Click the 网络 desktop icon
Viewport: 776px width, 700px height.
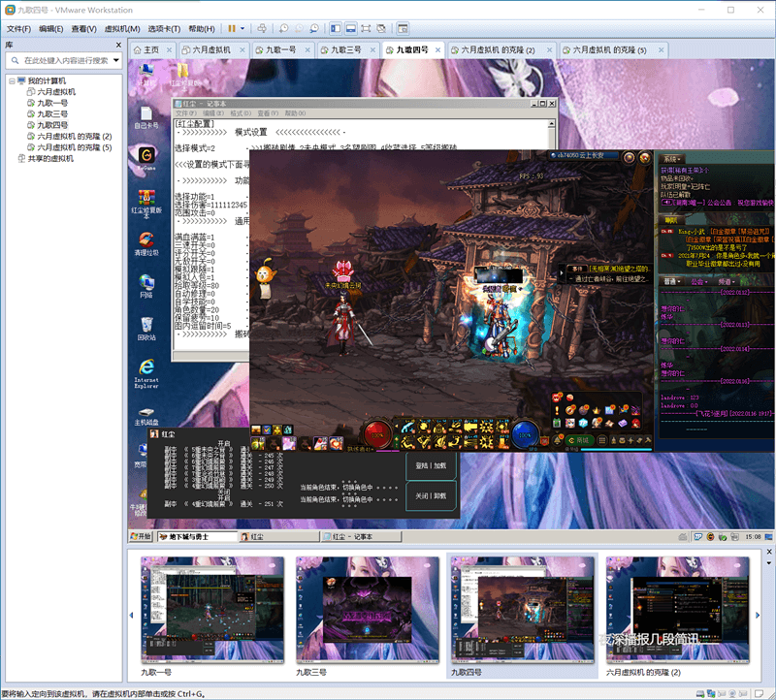[x=146, y=286]
